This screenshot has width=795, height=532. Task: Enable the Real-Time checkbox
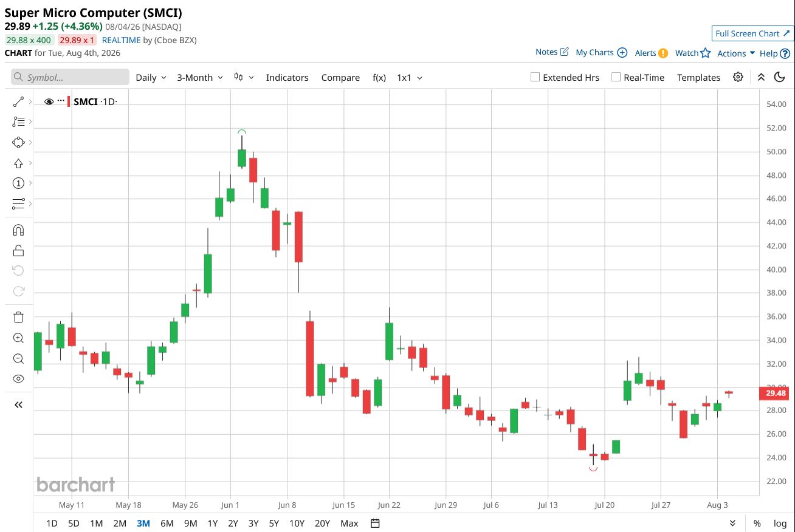click(616, 77)
